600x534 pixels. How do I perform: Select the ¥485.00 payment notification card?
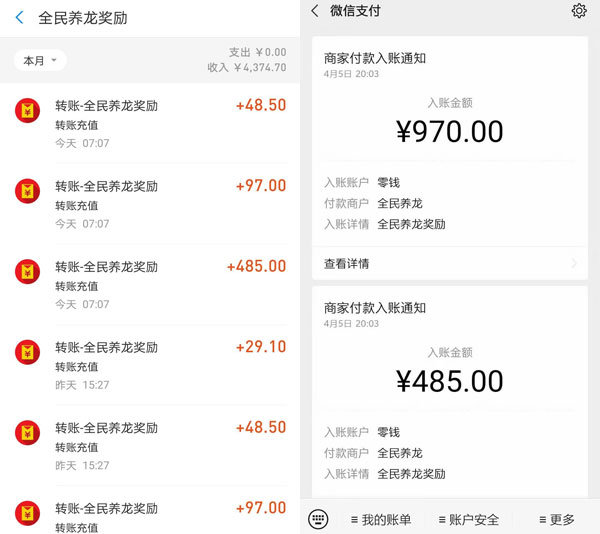(x=450, y=392)
